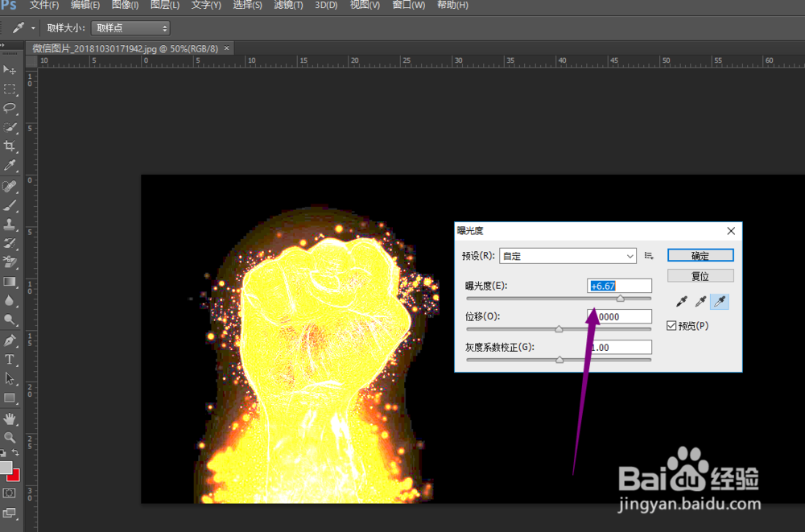Close the 微信图片 document tab
Viewport: 805px width, 532px height.
226,47
